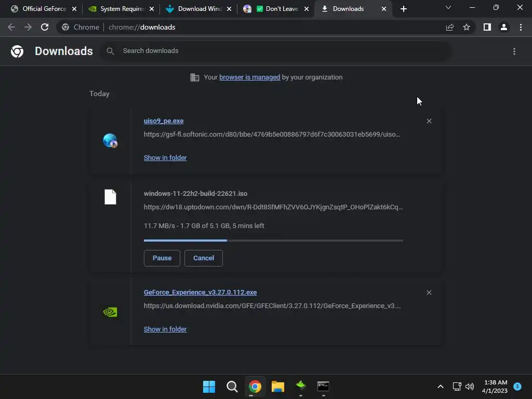The width and height of the screenshot is (532, 399).
Task: Remove uiso9_pe.exe from the list
Action: point(429,121)
